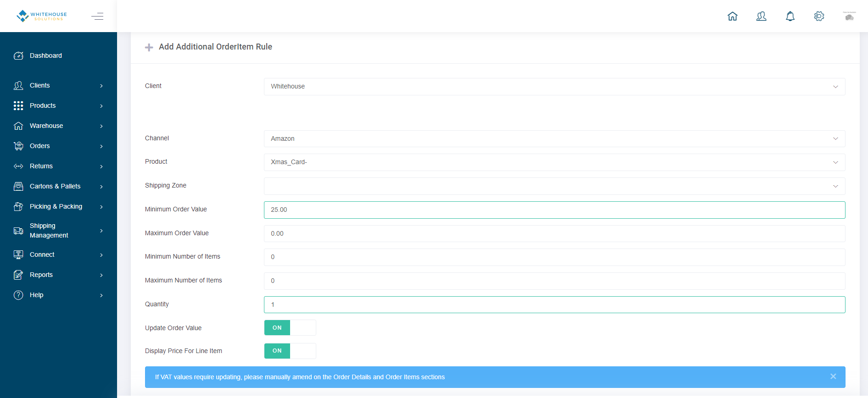Open the users icon in top bar
Image resolution: width=868 pixels, height=398 pixels.
762,17
